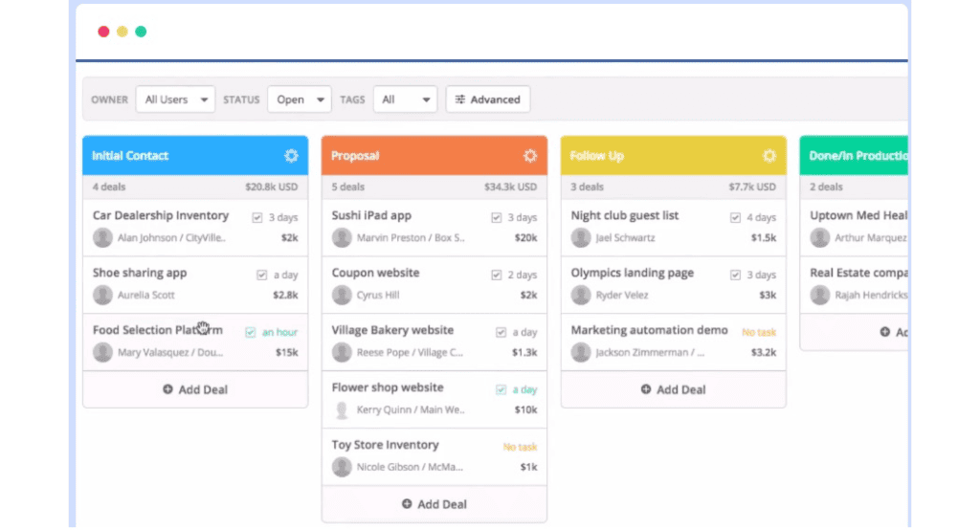Toggle task checkbox on Car Dealership Inventory
The height and width of the screenshot is (530, 980).
point(256,217)
